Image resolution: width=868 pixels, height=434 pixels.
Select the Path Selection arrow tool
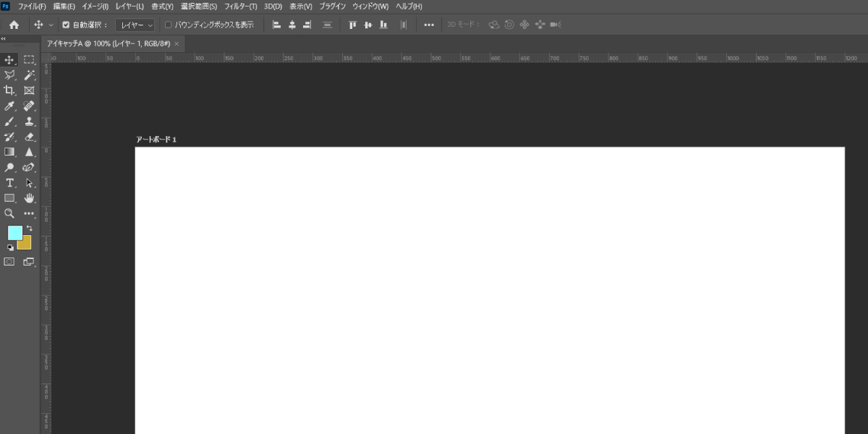29,183
